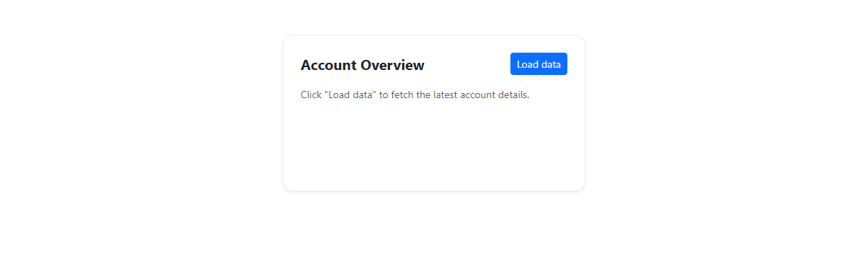Screen dimensions: 868x272
Task: Click the word "Click" starting the description
Action: (311, 95)
